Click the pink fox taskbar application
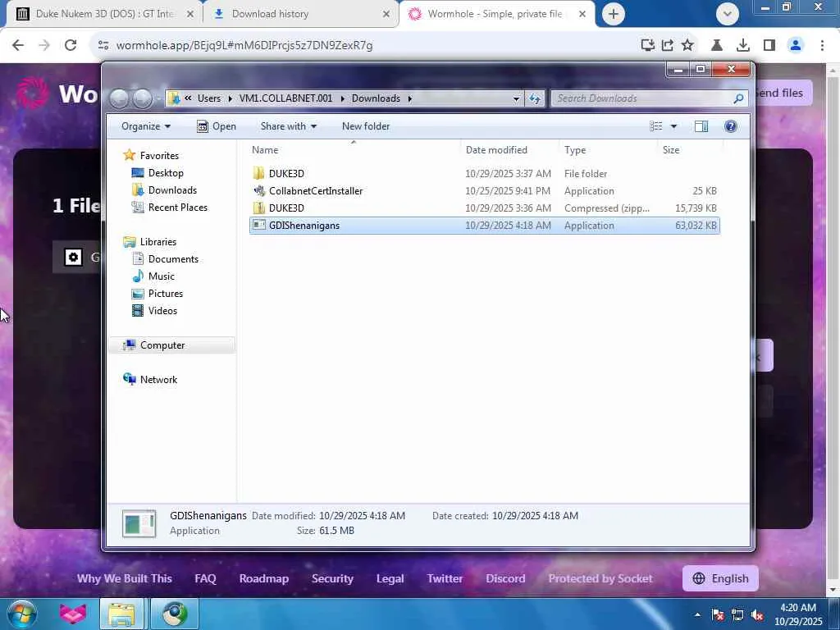Image resolution: width=840 pixels, height=630 pixels. pyautogui.click(x=73, y=614)
